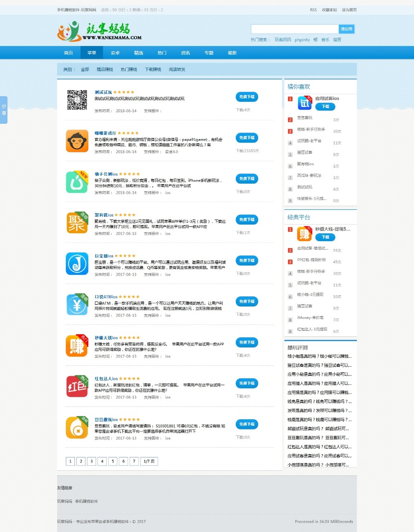This screenshot has height=532, width=414.
Task: Open 精选 navigation item
Action: [x=138, y=53]
